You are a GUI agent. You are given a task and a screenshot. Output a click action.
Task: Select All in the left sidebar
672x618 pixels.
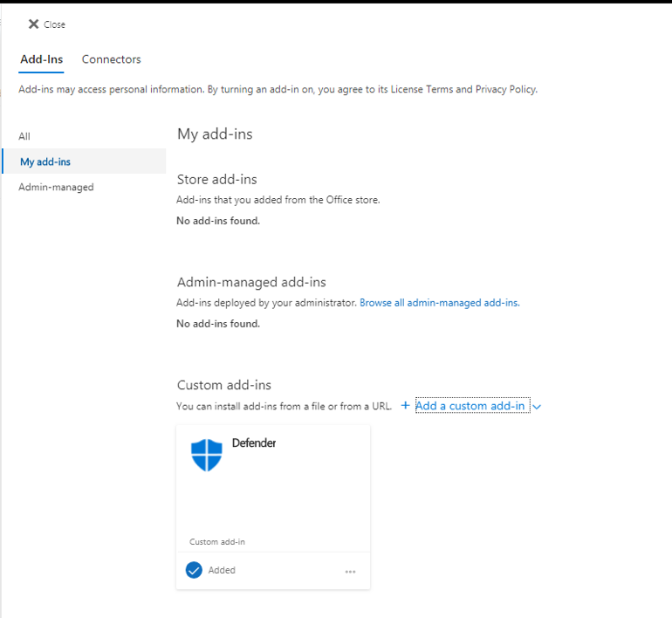(x=24, y=136)
